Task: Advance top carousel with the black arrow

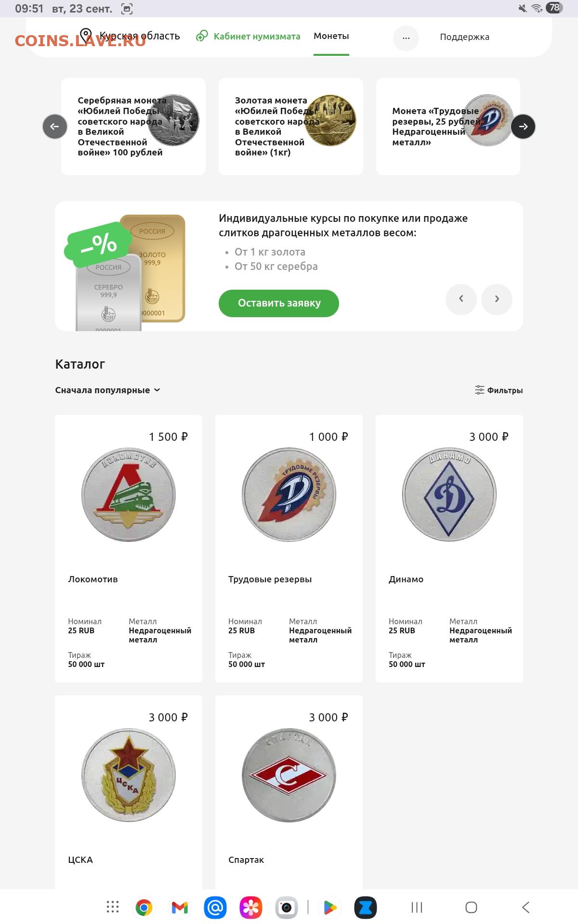Action: pyautogui.click(x=523, y=127)
